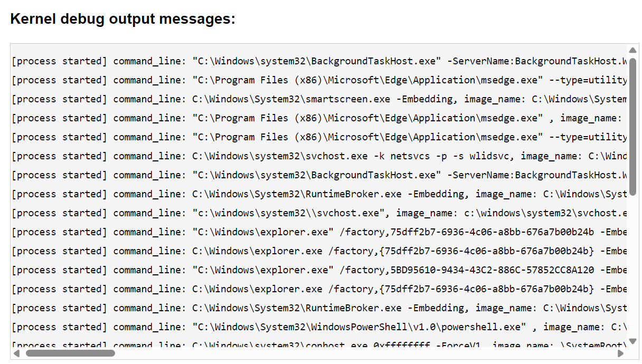Click the last RuntimeBroker.exe -Embedding line

tap(317, 308)
